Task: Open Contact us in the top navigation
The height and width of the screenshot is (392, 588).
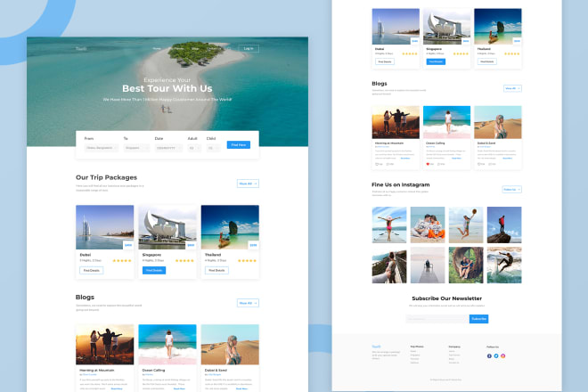Action: [x=214, y=48]
